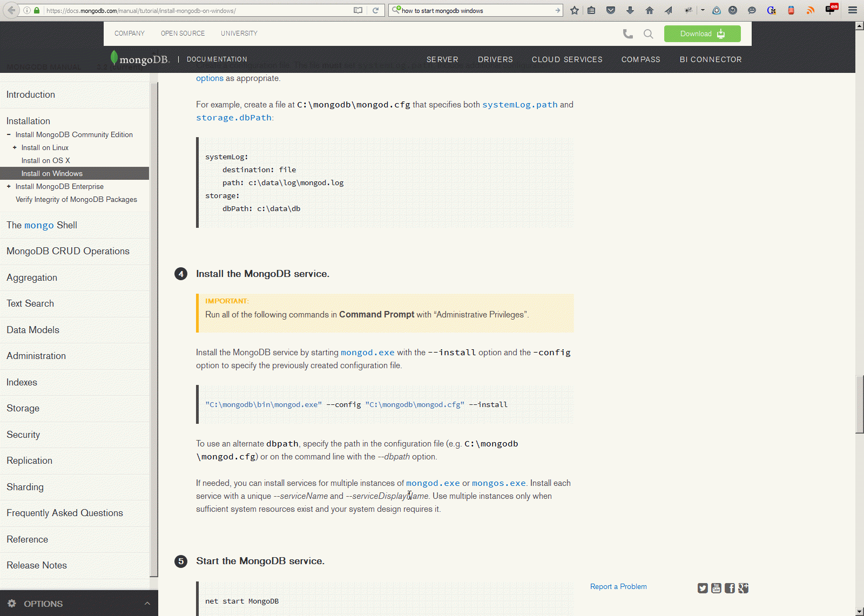Toggle reader view in the address bar
The height and width of the screenshot is (616, 864).
coord(357,10)
